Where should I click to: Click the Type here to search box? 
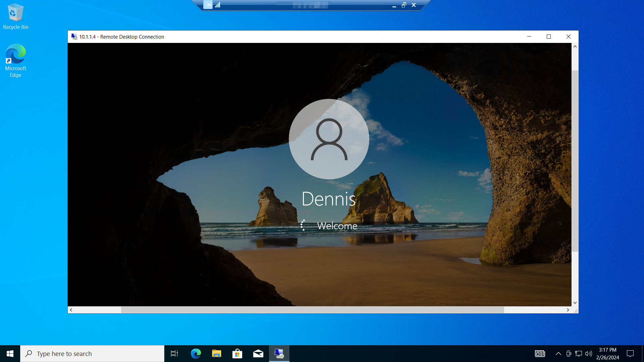click(92, 354)
